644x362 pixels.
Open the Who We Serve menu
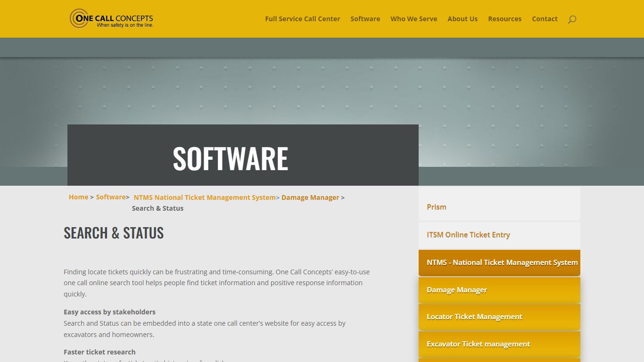pos(413,19)
